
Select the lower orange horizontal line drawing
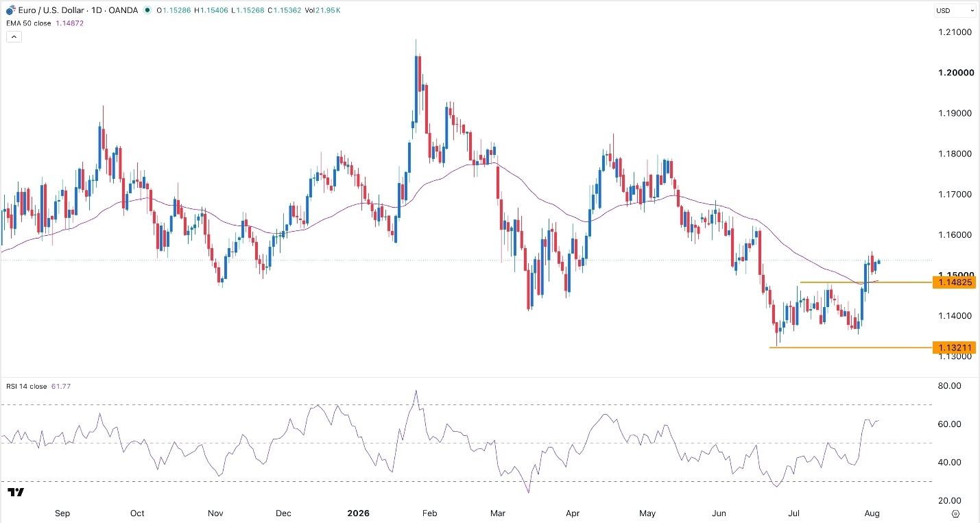tap(850, 348)
